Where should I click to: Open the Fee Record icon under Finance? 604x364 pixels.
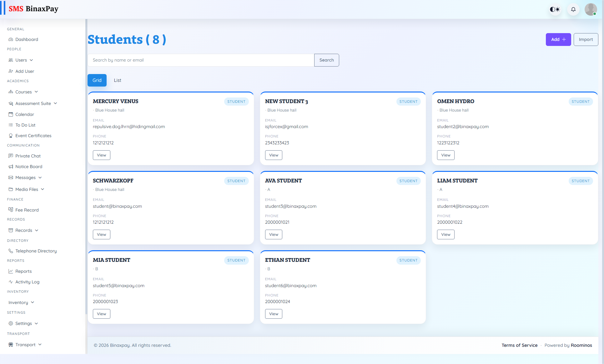tap(11, 210)
